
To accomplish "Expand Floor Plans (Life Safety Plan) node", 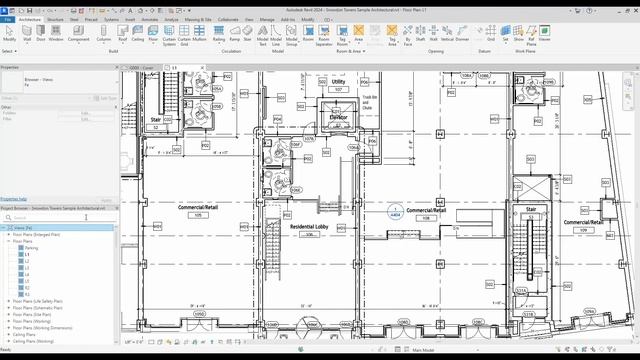I will point(9,301).
